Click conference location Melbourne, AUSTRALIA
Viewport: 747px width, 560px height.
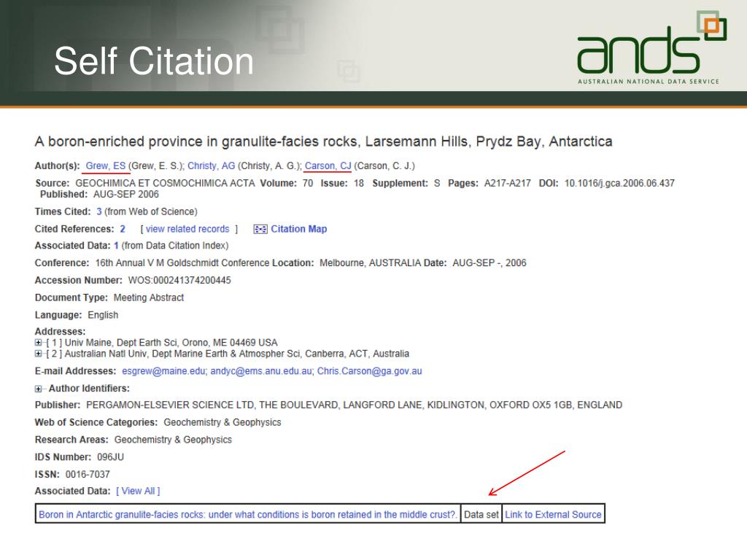pyautogui.click(x=370, y=262)
